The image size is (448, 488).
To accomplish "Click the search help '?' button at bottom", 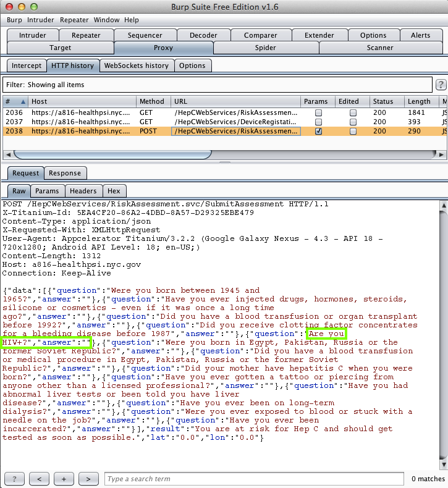I will point(14,479).
